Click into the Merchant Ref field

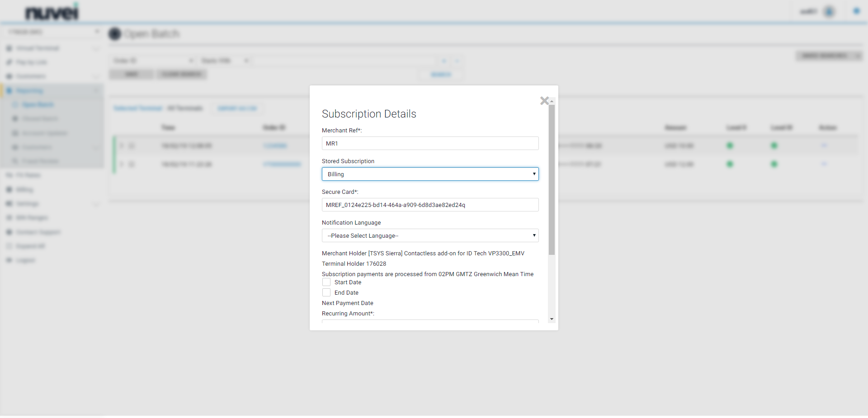click(430, 143)
